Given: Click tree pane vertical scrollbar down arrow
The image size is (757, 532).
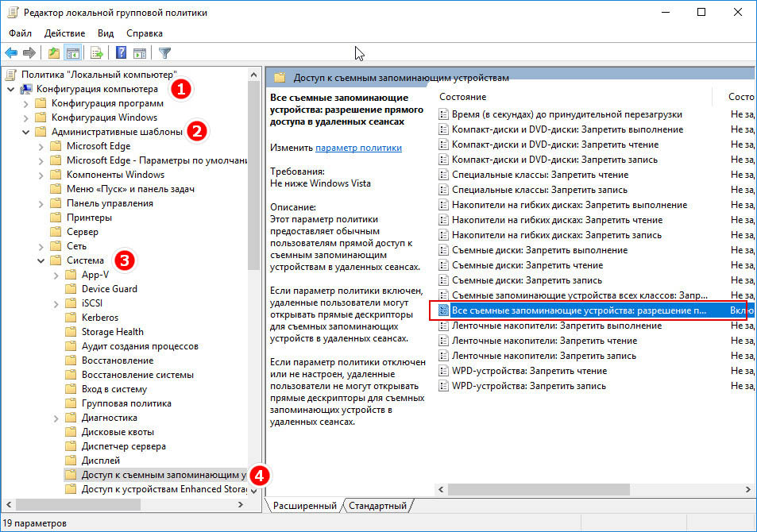Looking at the screenshot, I should (254, 491).
